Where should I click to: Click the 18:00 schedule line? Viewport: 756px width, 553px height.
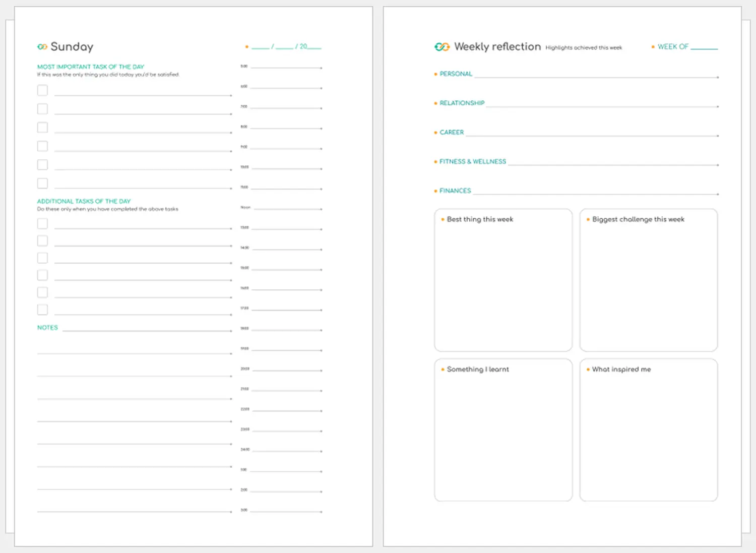[286, 330]
